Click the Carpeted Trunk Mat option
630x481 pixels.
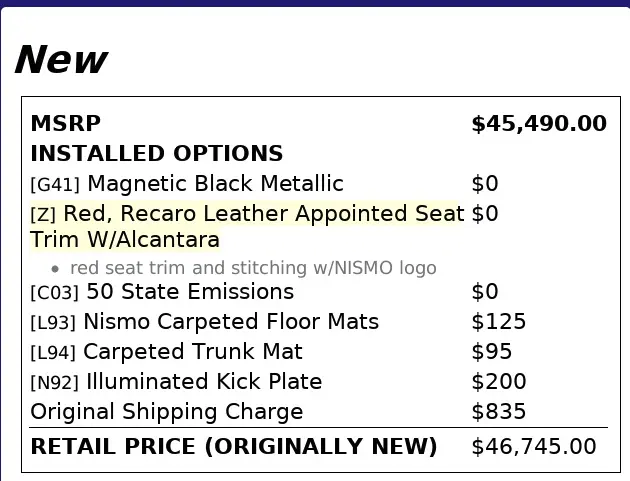click(192, 352)
